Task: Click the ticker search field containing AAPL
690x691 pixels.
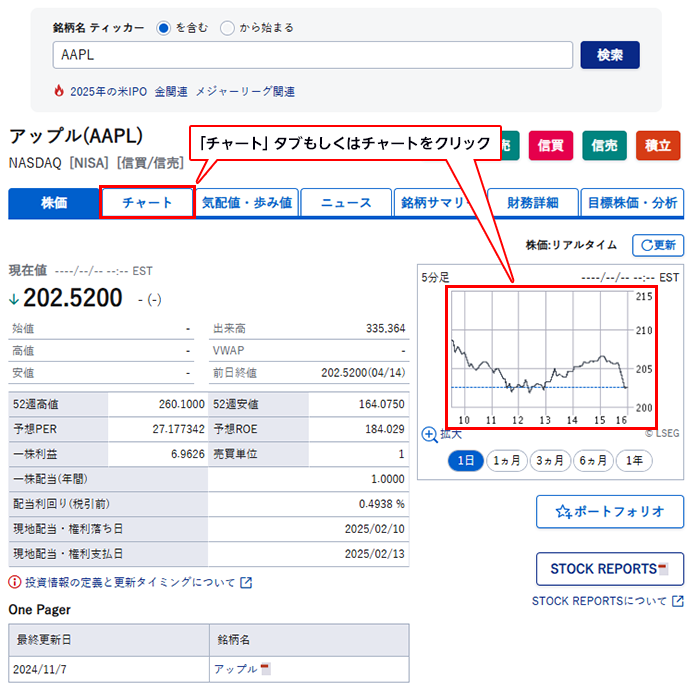Action: (x=312, y=55)
